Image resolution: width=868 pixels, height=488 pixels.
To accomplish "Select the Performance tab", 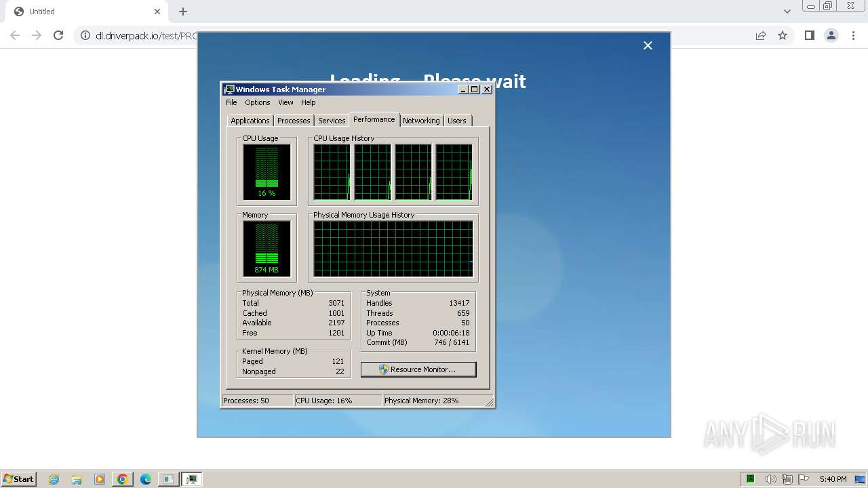I will [x=374, y=119].
